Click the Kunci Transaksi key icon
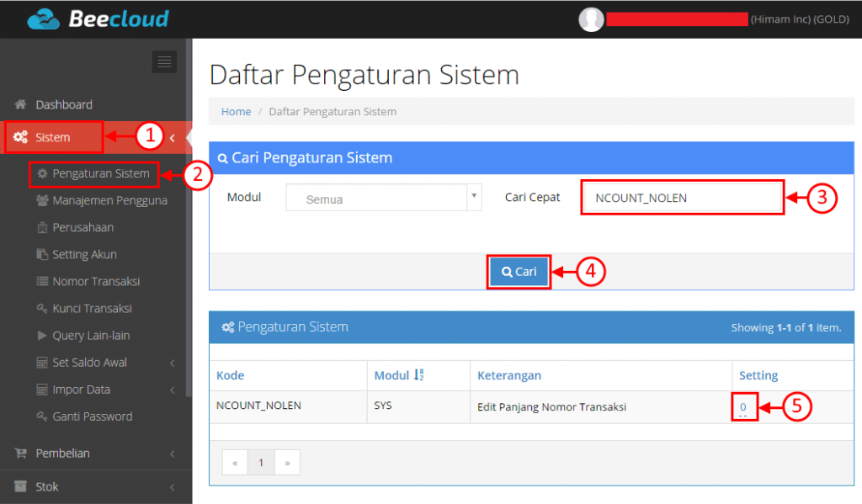Viewport: 862px width, 504px height. pos(42,308)
